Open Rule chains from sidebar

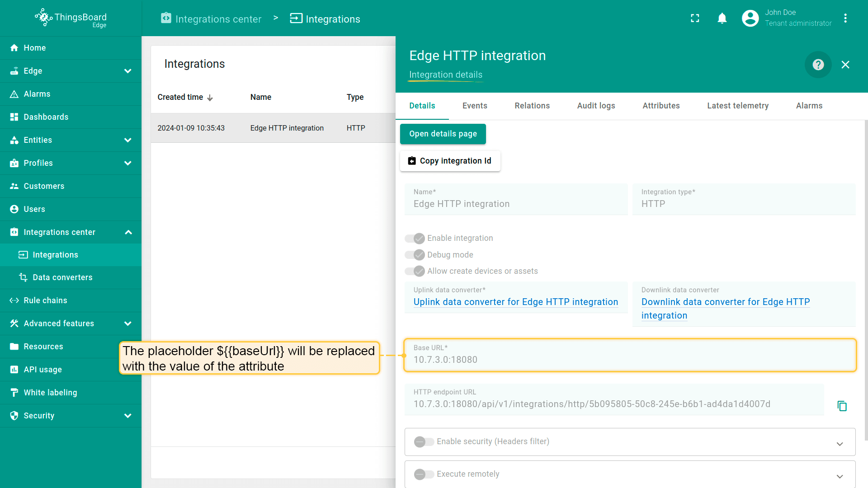pos(45,300)
